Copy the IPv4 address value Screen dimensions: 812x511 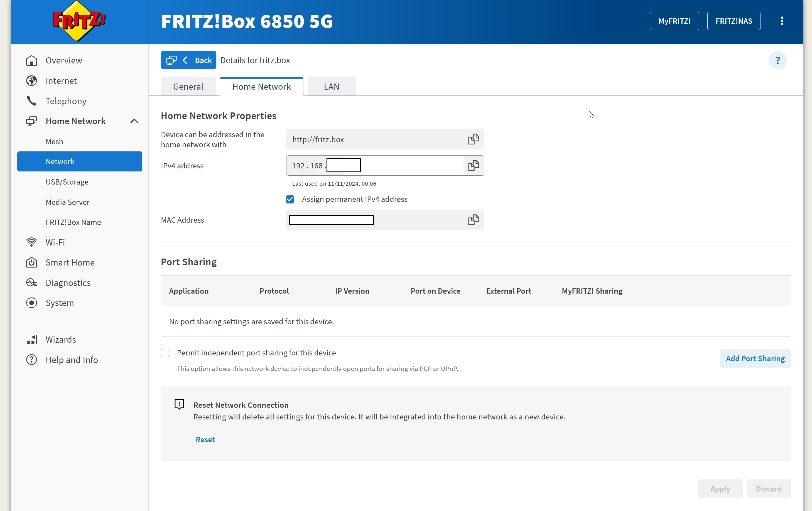pos(474,166)
